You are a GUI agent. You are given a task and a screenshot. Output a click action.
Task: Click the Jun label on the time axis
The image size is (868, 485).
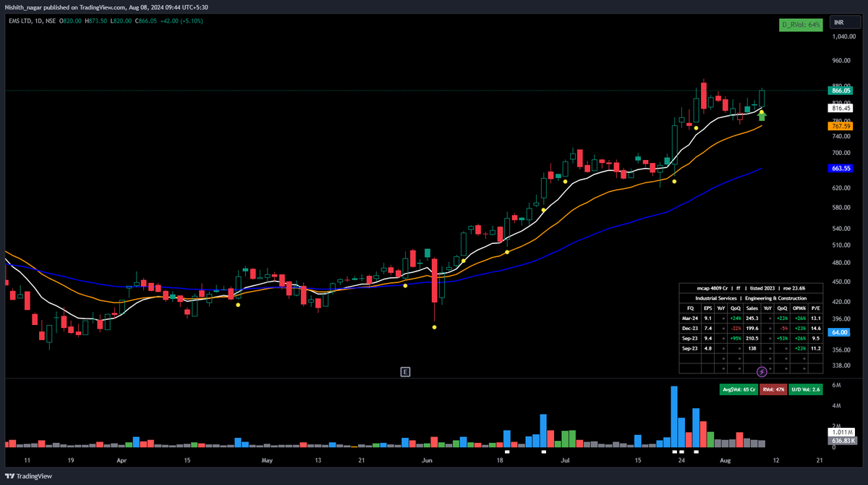[426, 460]
